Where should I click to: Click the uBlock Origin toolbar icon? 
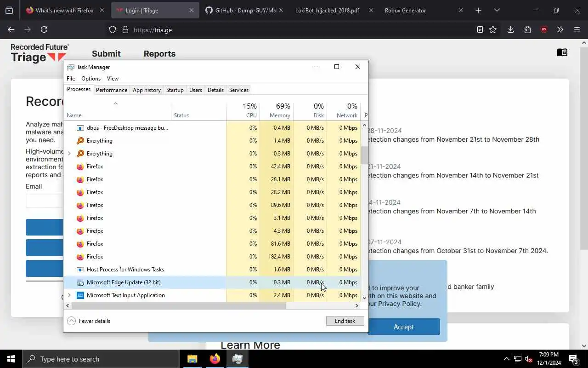tap(544, 29)
